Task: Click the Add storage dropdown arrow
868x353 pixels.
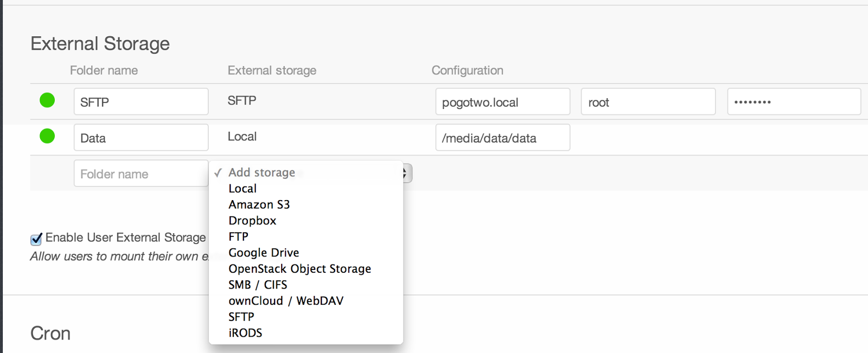Action: 406,174
